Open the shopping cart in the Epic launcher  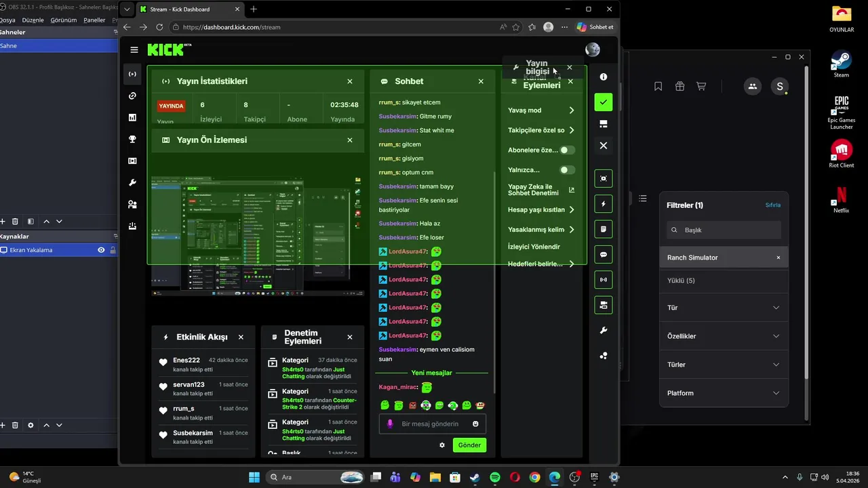coord(701,86)
